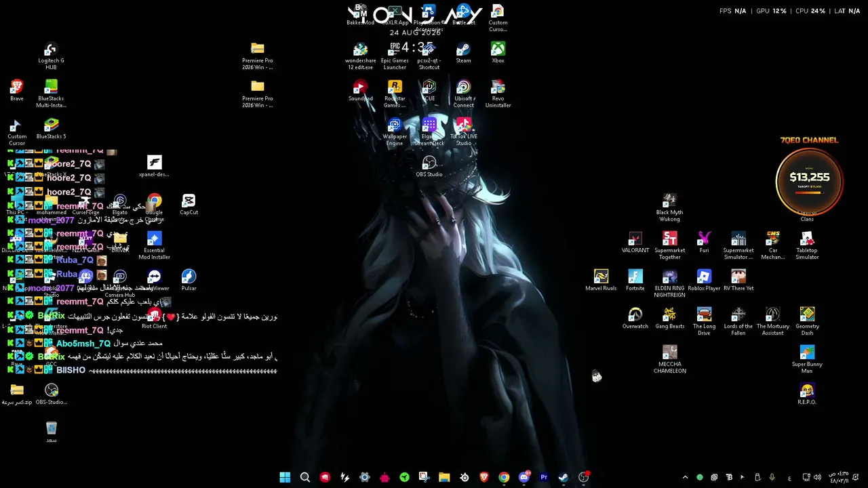The height and width of the screenshot is (488, 868).
Task: Select The Long Drive shortcut
Action: pyautogui.click(x=704, y=322)
